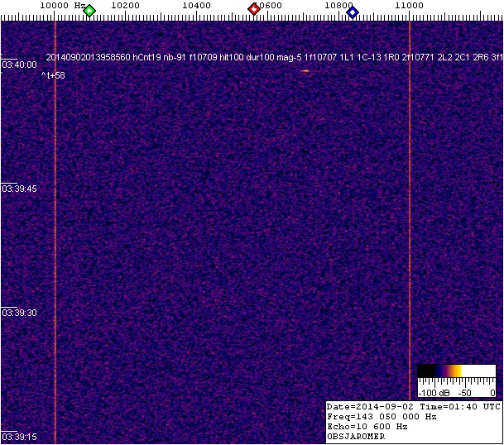Click the 10400 label on the frequency axis
504x445 pixels.
click(196, 6)
